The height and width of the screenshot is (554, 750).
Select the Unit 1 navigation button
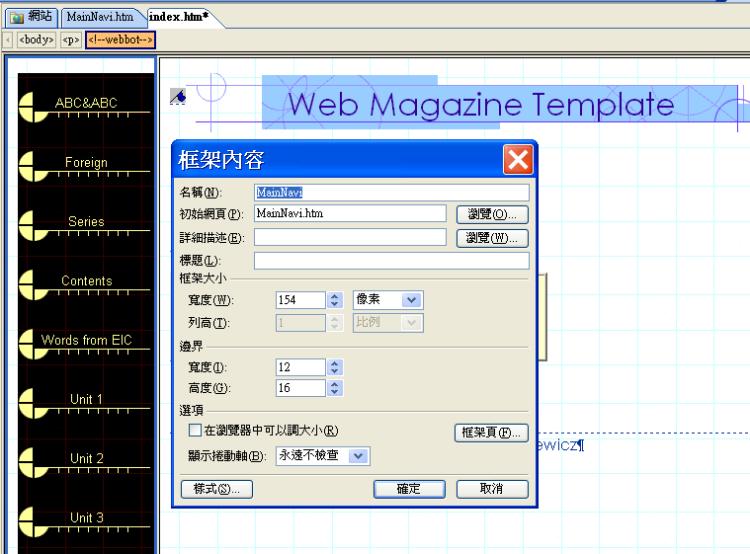pos(86,400)
